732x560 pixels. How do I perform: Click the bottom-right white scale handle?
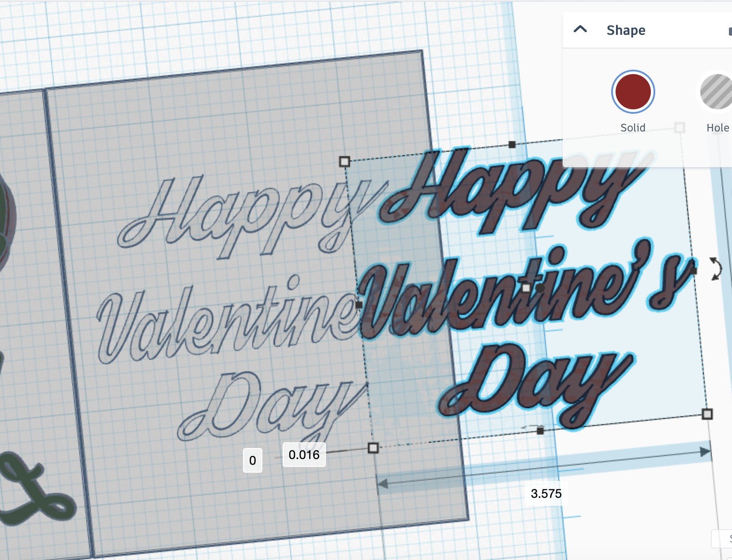[707, 414]
